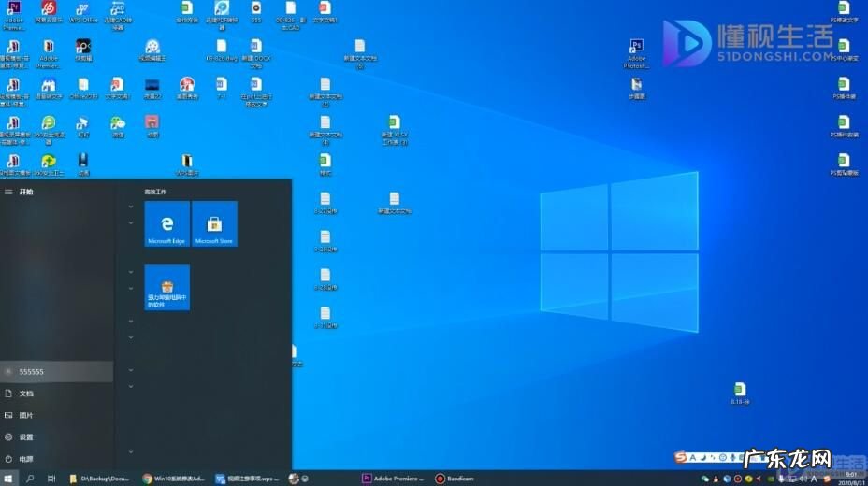868x486 pixels.
Task: Select 8.18-徐 spreadsheet file on desktop
Action: [740, 393]
